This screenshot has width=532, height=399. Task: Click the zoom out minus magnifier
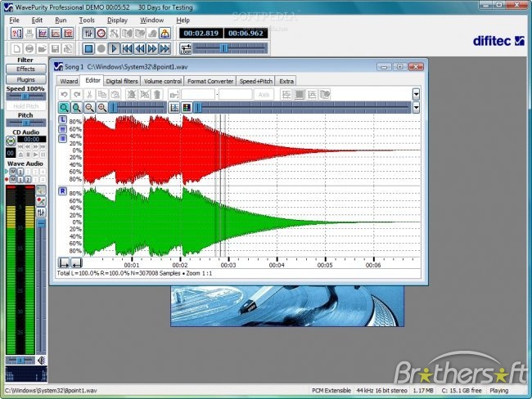pyautogui.click(x=89, y=108)
